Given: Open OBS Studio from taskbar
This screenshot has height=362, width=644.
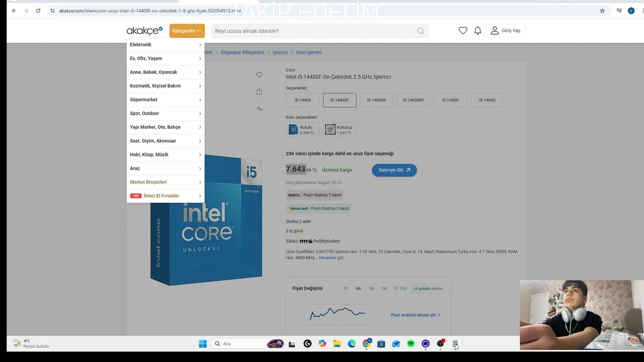Looking at the screenshot, I should click(x=440, y=344).
